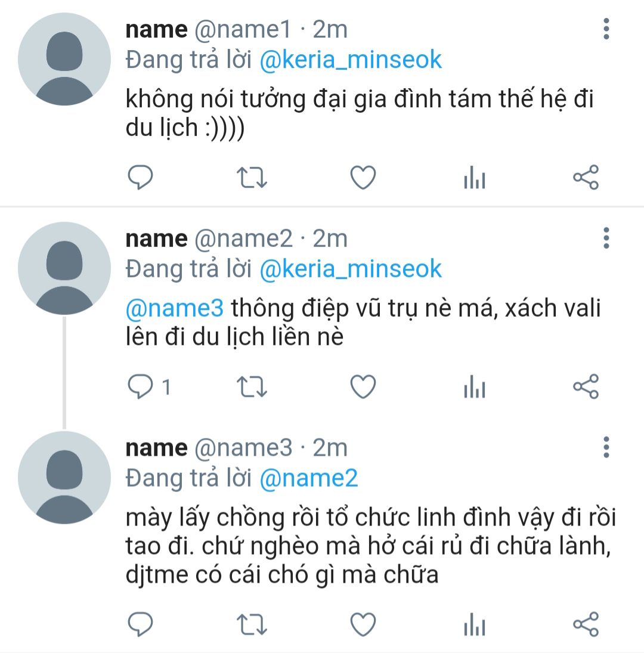Open the profile avatar of @name1

point(64,58)
